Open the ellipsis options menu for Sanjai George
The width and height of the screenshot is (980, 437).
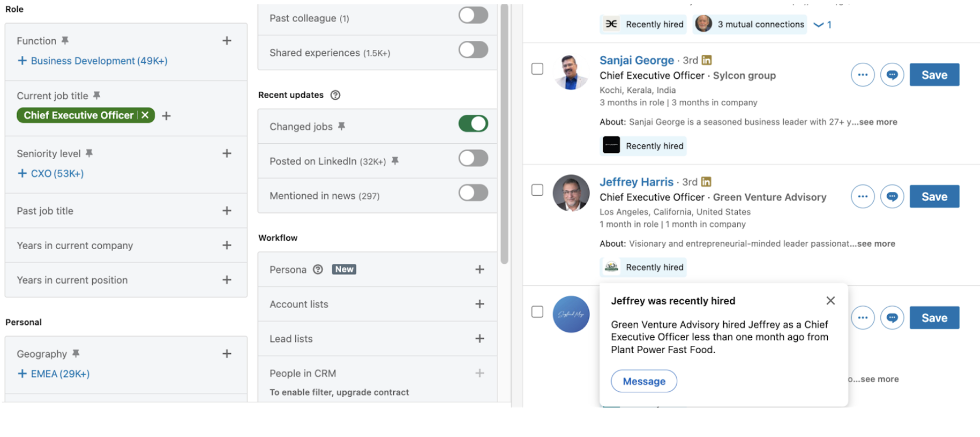(862, 74)
